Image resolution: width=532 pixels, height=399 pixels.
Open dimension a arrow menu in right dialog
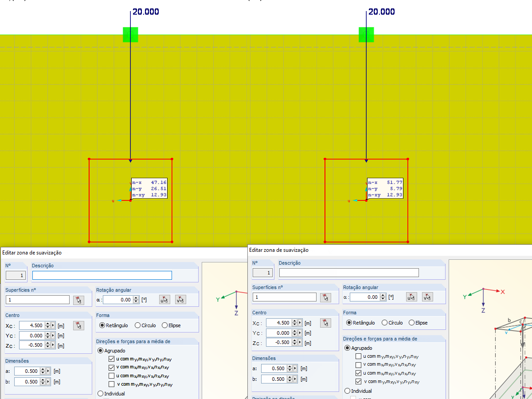[295, 368]
